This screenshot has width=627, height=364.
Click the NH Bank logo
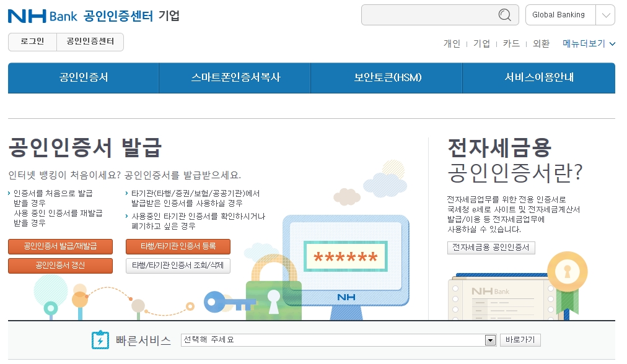coord(42,16)
